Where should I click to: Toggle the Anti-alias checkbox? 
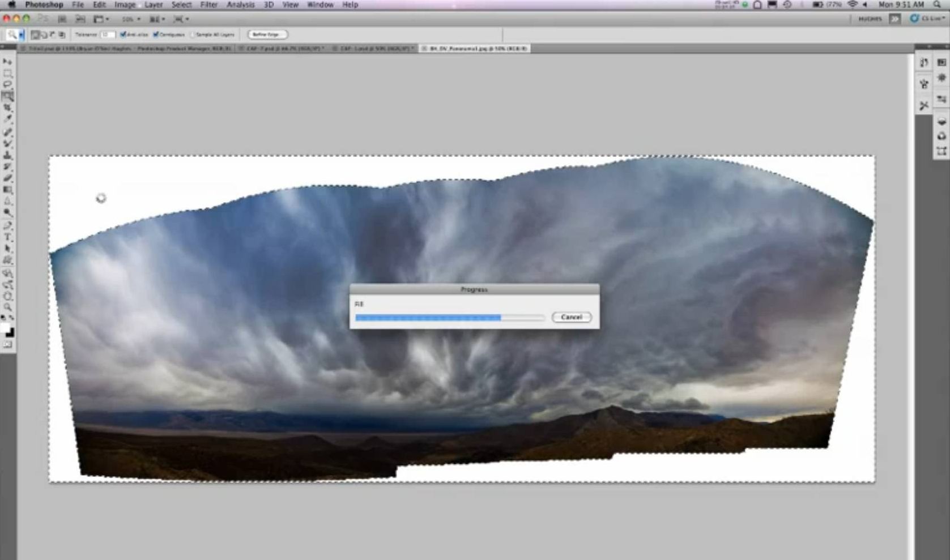(123, 35)
